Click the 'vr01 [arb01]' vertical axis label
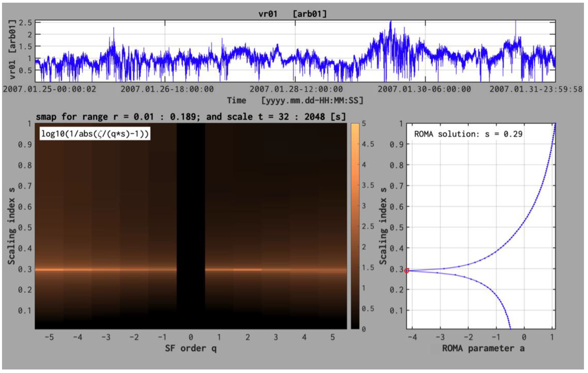The width and height of the screenshot is (588, 373). point(12,50)
